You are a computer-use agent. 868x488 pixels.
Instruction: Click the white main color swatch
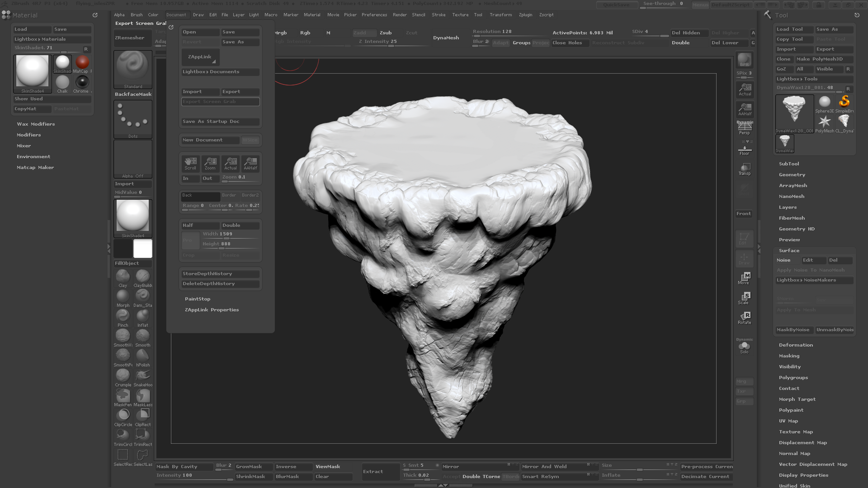(142, 249)
